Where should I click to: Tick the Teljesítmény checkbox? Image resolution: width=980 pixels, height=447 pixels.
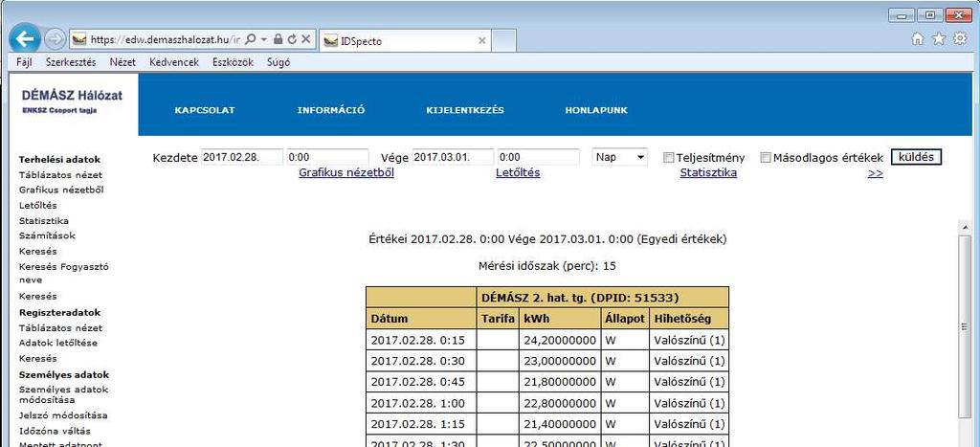coord(669,158)
